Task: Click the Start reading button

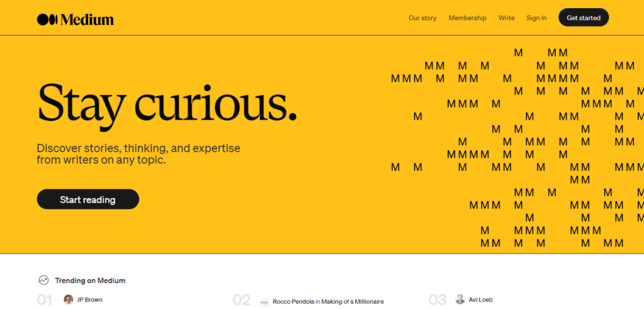Action: coord(88,199)
